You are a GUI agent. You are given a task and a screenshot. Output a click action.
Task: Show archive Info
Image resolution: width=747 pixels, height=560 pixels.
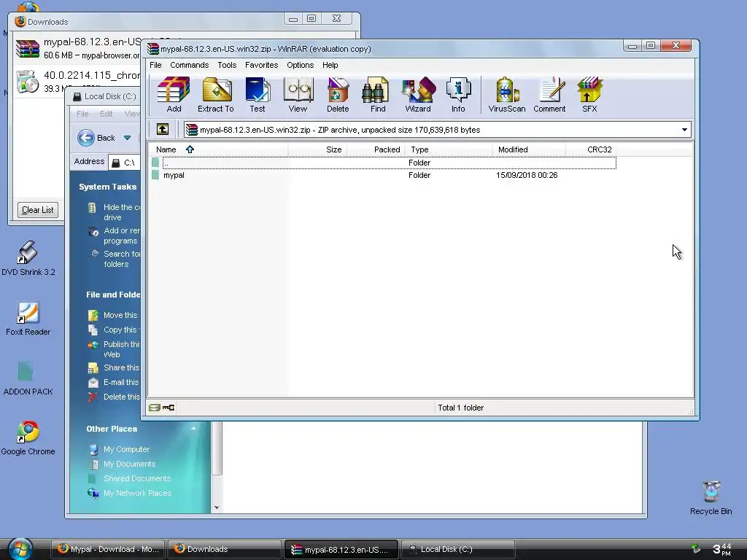pyautogui.click(x=458, y=95)
